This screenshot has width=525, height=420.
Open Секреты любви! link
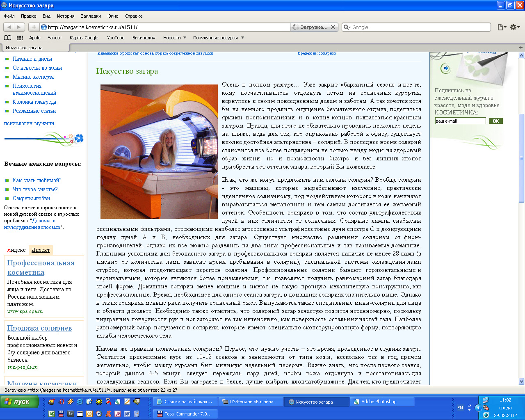[32, 199]
